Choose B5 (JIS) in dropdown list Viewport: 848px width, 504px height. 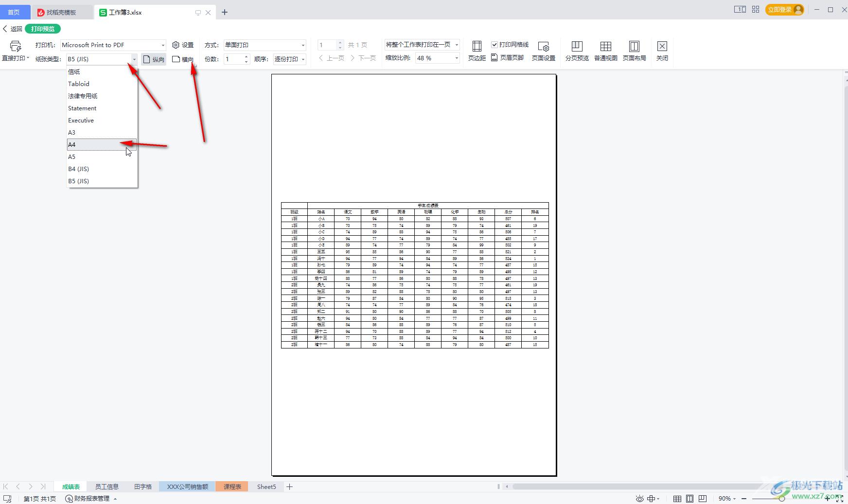[102, 181]
